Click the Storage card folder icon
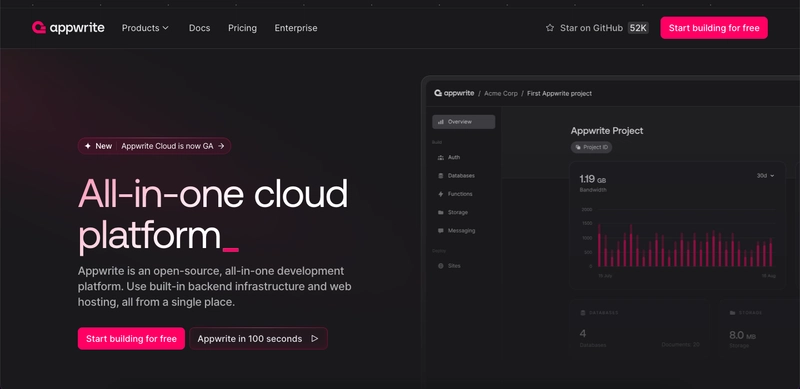 coord(733,312)
